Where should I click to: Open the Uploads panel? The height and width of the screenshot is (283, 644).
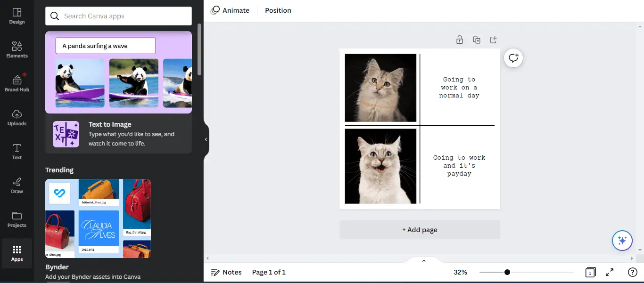coord(17,117)
